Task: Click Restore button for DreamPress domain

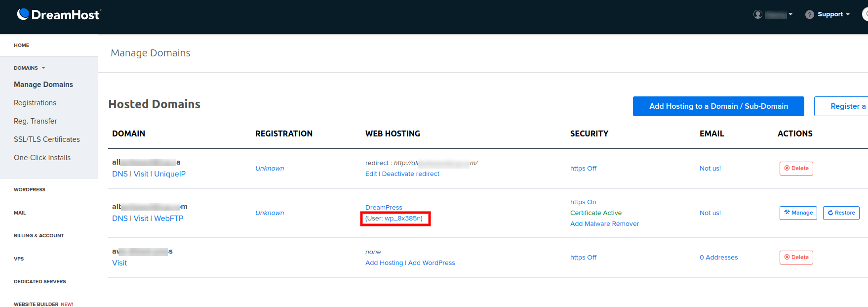Action: click(x=841, y=213)
